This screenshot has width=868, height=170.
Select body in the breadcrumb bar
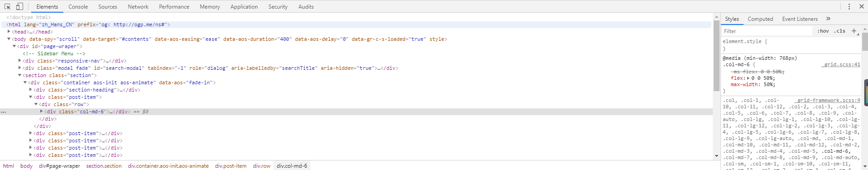click(27, 166)
